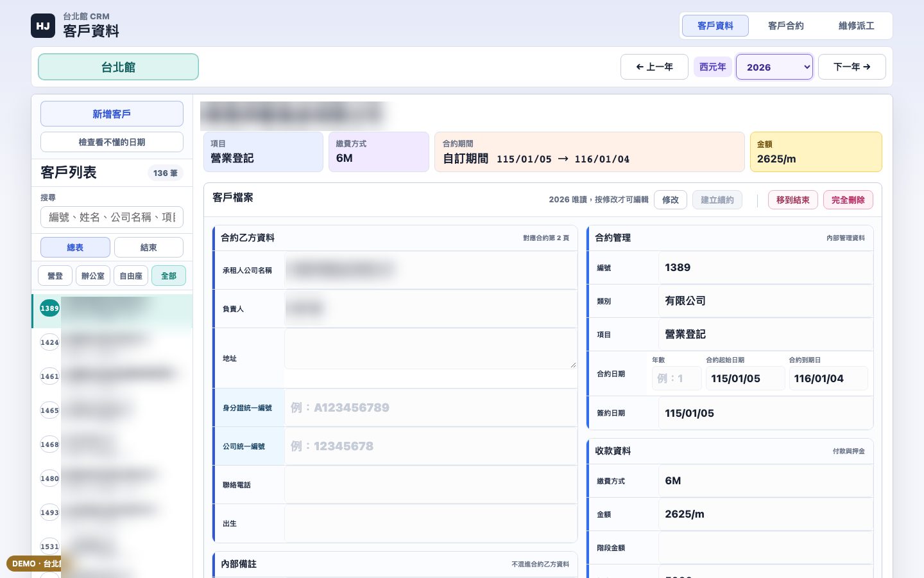Filter customer list by 營登

55,276
